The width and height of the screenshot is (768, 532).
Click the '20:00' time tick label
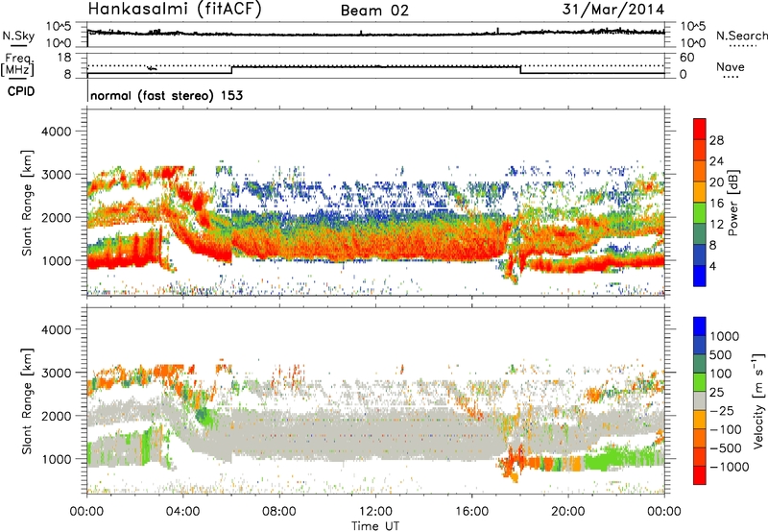coord(568,512)
